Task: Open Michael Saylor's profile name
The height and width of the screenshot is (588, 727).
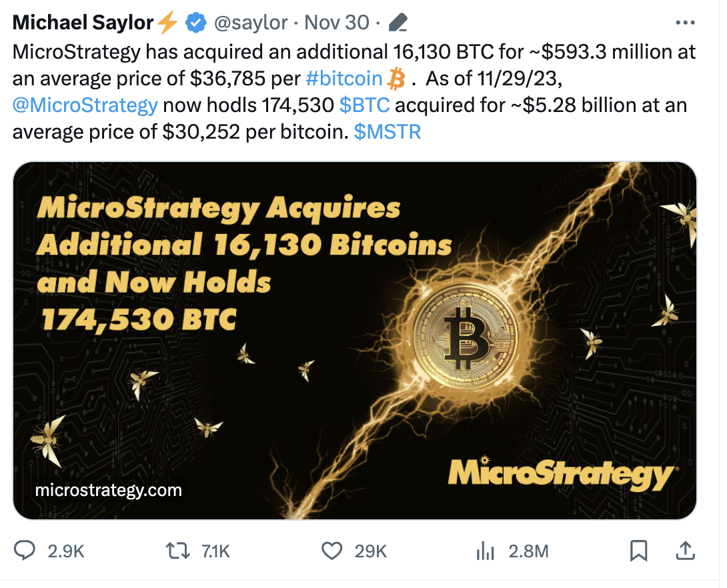Action: [x=83, y=23]
